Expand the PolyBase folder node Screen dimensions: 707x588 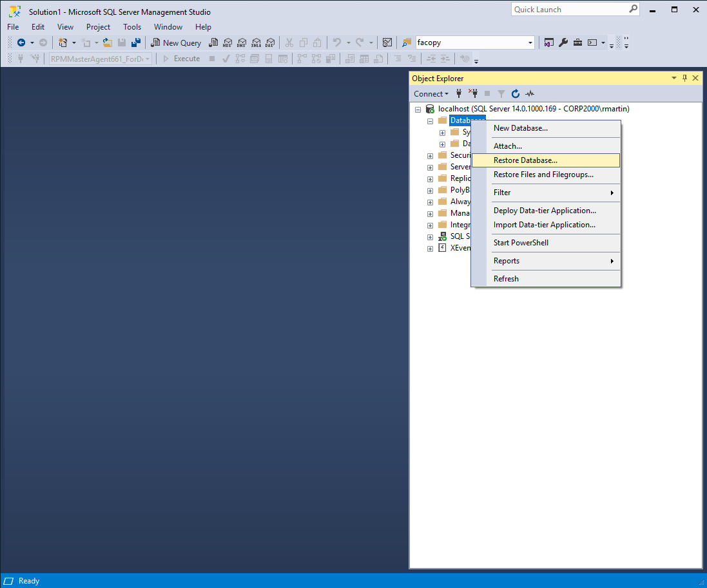430,191
